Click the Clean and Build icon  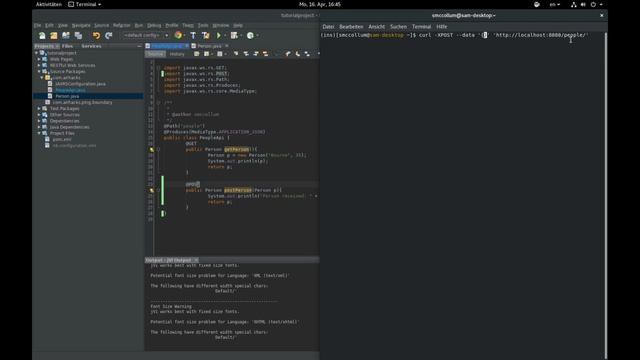coord(206,36)
